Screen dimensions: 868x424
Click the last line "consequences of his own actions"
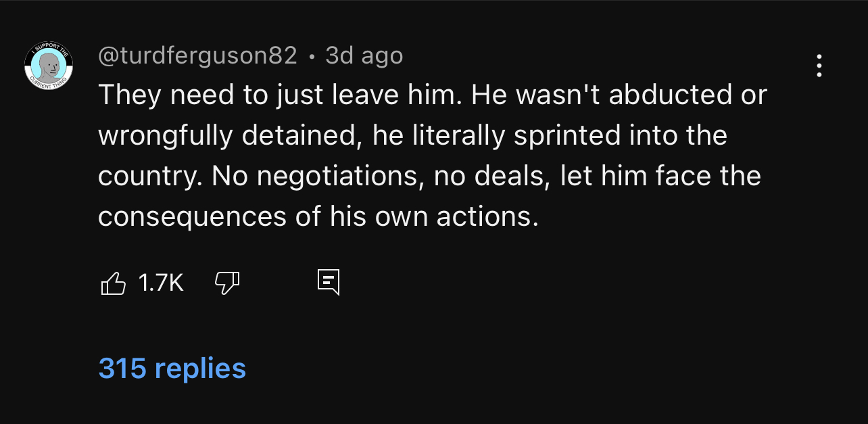pos(318,217)
